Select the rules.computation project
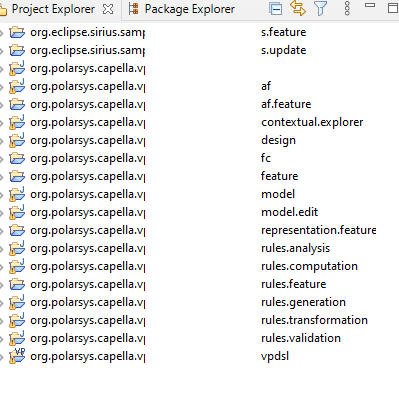The height and width of the screenshot is (405, 399). [194, 266]
